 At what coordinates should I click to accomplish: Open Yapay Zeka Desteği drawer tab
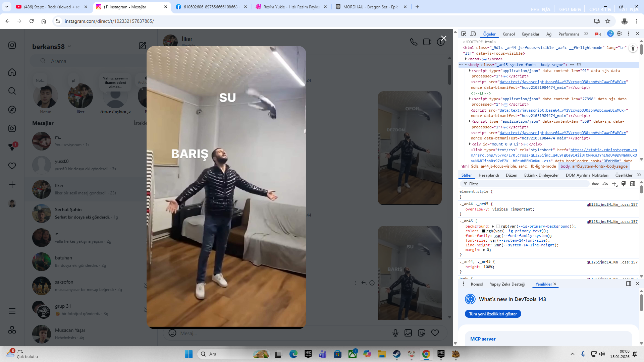point(507,284)
